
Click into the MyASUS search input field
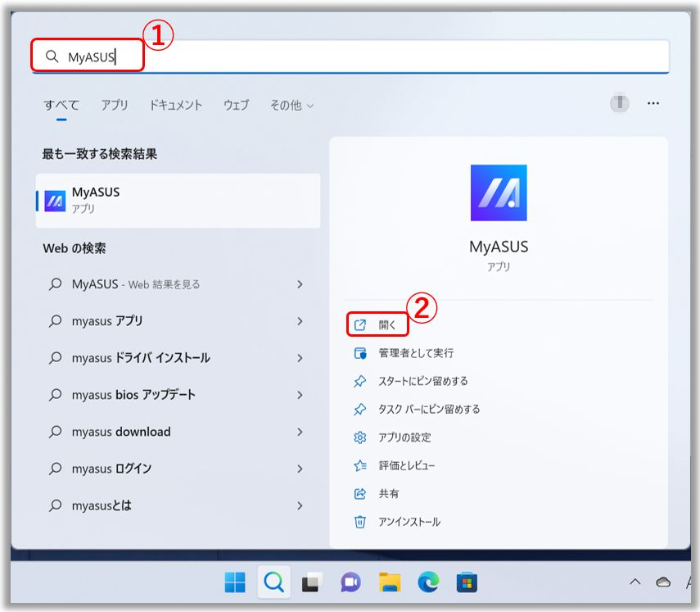[x=350, y=57]
